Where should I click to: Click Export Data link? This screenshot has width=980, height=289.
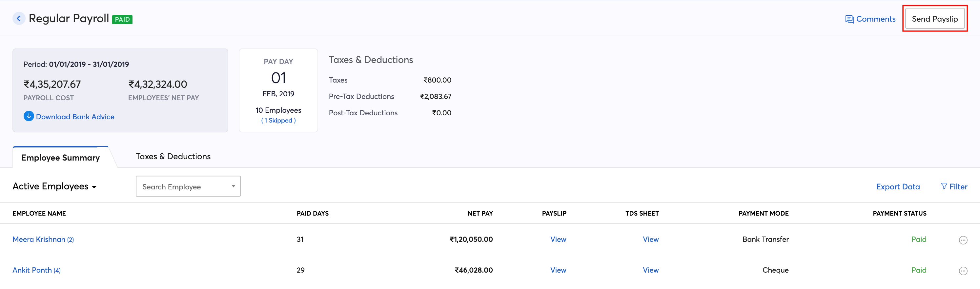coord(897,187)
